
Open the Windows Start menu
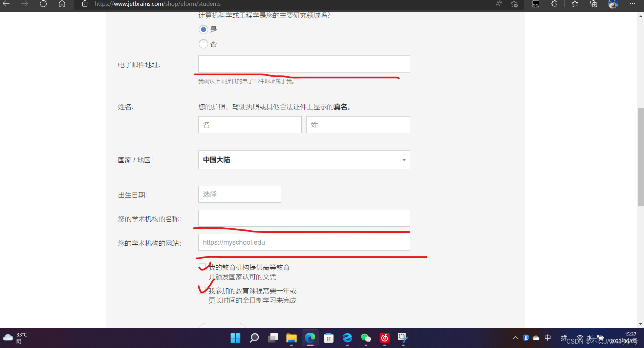tap(235, 338)
